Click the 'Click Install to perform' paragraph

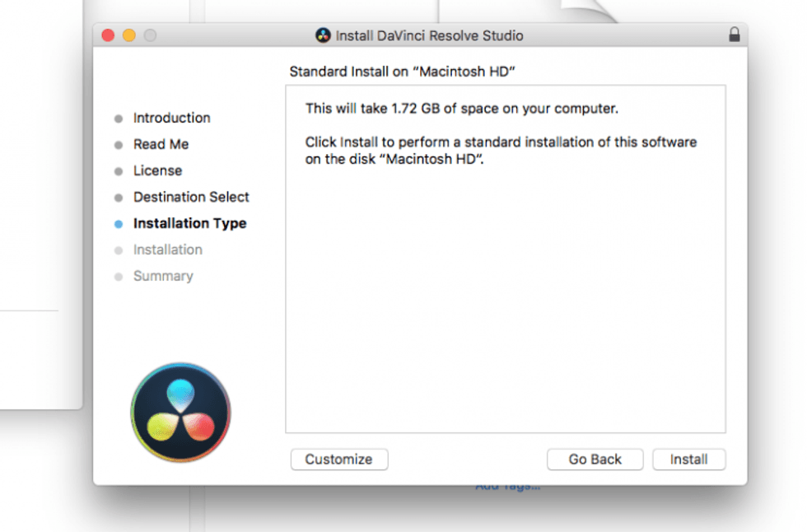tap(501, 150)
